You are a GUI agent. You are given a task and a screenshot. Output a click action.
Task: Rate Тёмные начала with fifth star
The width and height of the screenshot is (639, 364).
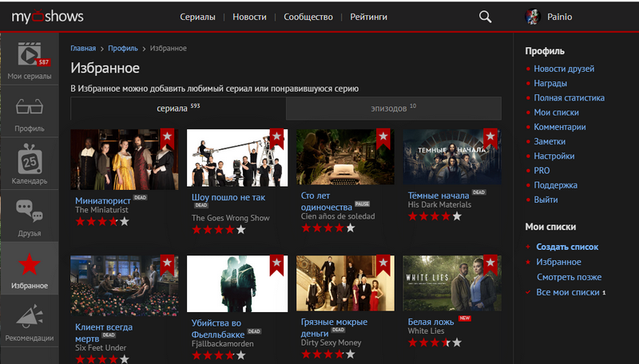click(457, 216)
